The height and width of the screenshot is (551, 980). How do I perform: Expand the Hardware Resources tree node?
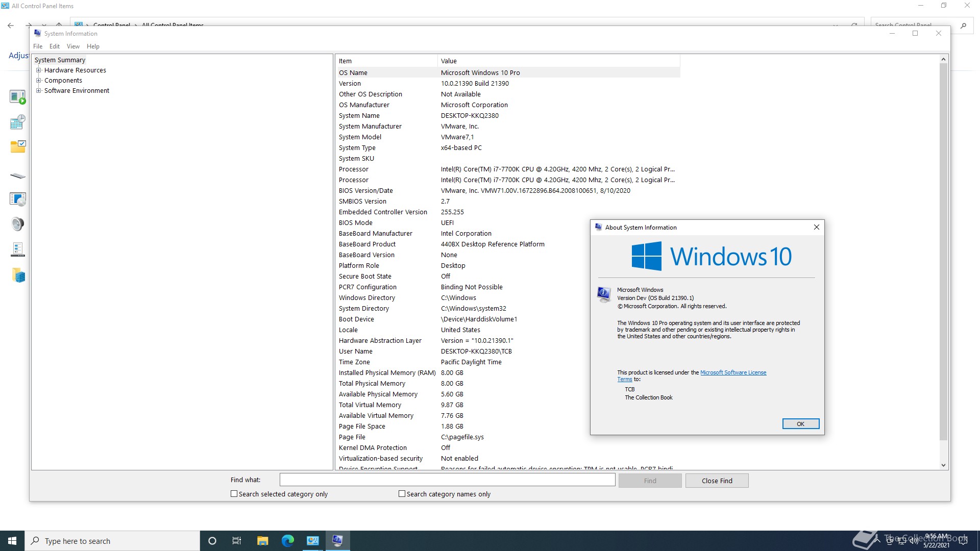click(x=38, y=70)
